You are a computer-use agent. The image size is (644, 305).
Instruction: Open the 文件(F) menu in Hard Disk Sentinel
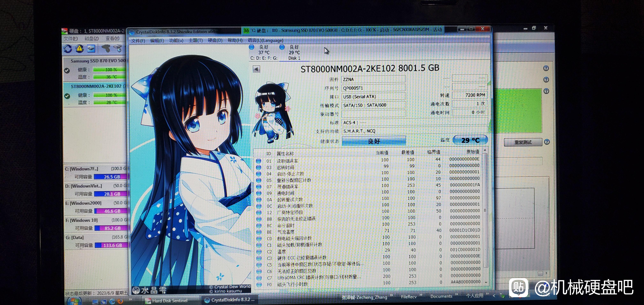pyautogui.click(x=70, y=39)
